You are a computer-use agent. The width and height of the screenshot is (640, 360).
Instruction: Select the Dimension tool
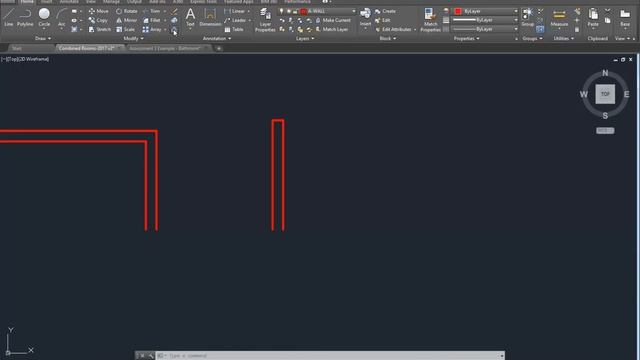210,17
